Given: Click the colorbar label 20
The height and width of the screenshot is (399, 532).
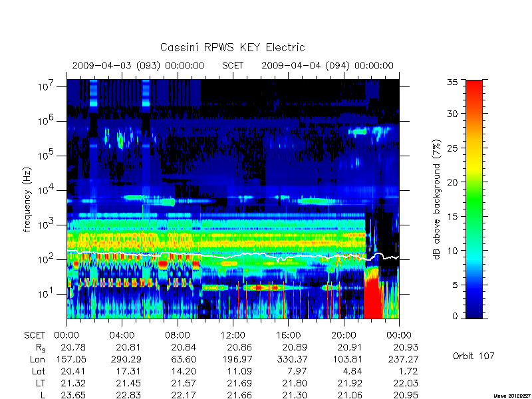Looking at the screenshot, I should click(x=452, y=182).
